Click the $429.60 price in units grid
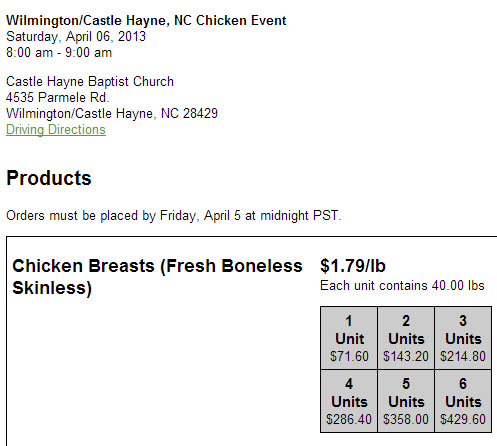The image size is (497, 446). tap(463, 419)
